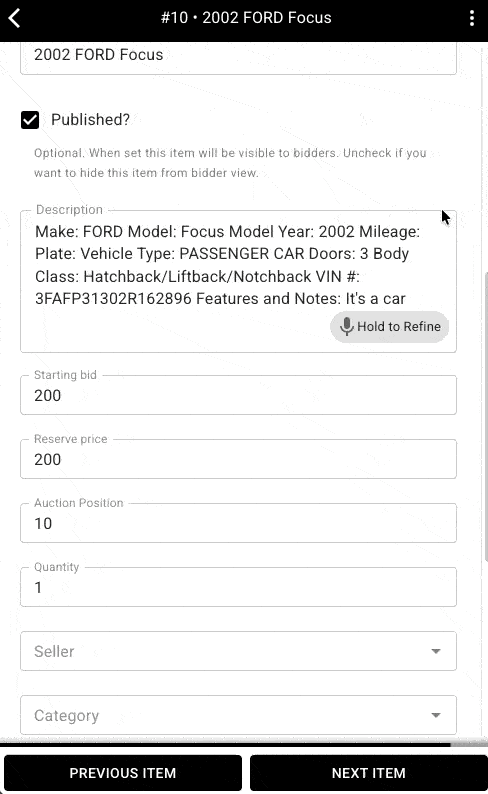The width and height of the screenshot is (488, 794).
Task: Tap the microphone icon in Hold to Refine
Action: coord(346,327)
